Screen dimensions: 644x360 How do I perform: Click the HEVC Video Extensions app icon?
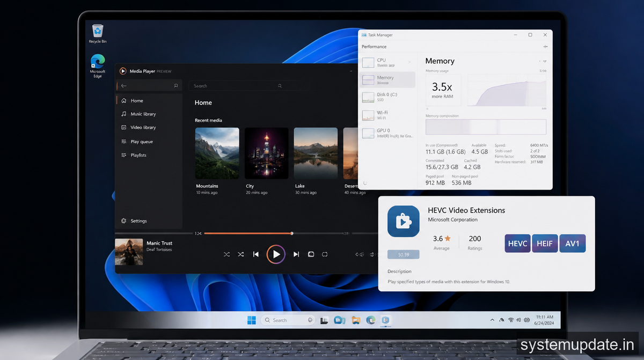click(x=404, y=221)
